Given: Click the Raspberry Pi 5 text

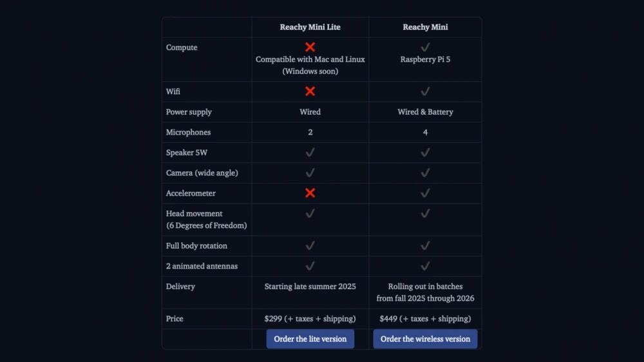Looking at the screenshot, I should point(425,59).
